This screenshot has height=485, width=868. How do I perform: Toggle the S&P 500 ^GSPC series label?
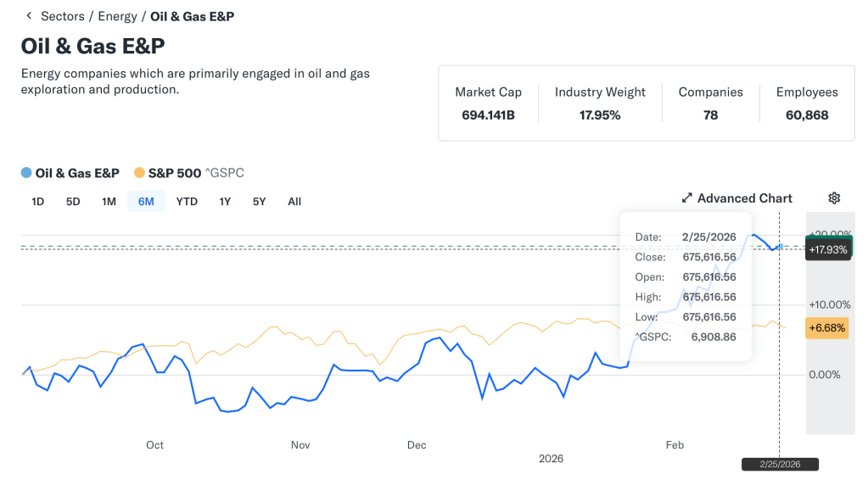point(196,173)
